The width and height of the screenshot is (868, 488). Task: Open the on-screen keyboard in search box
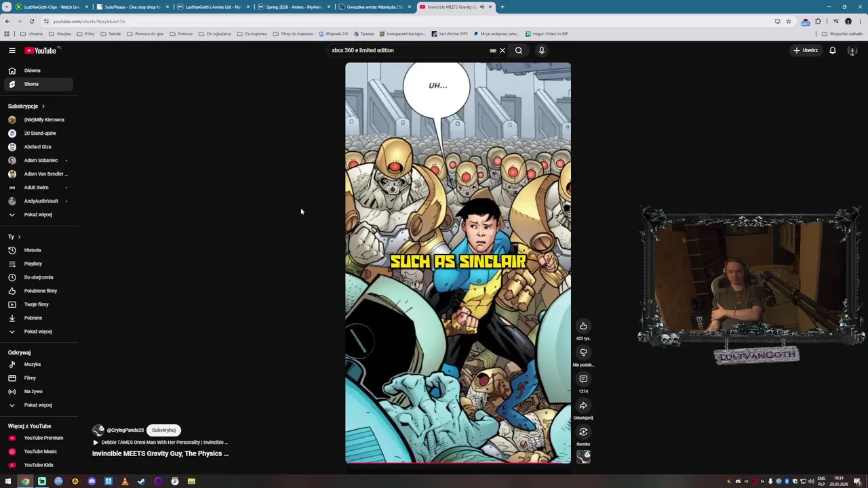point(493,50)
